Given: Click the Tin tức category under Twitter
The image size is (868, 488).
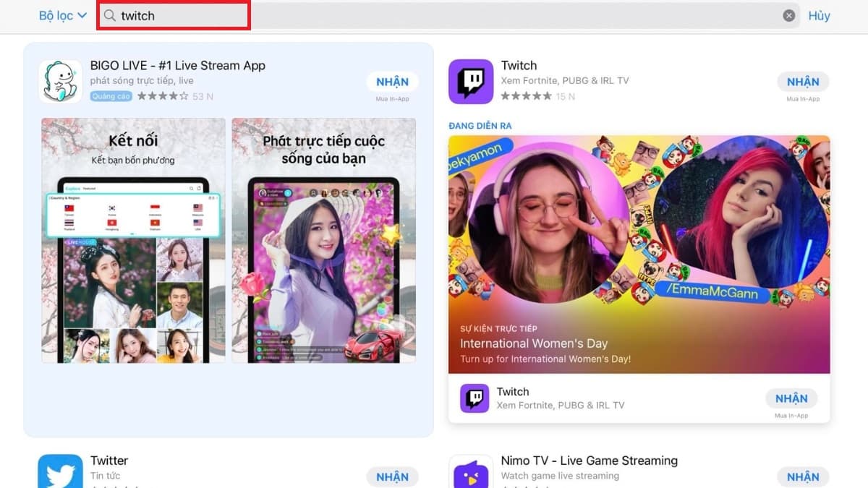Looking at the screenshot, I should [x=106, y=476].
